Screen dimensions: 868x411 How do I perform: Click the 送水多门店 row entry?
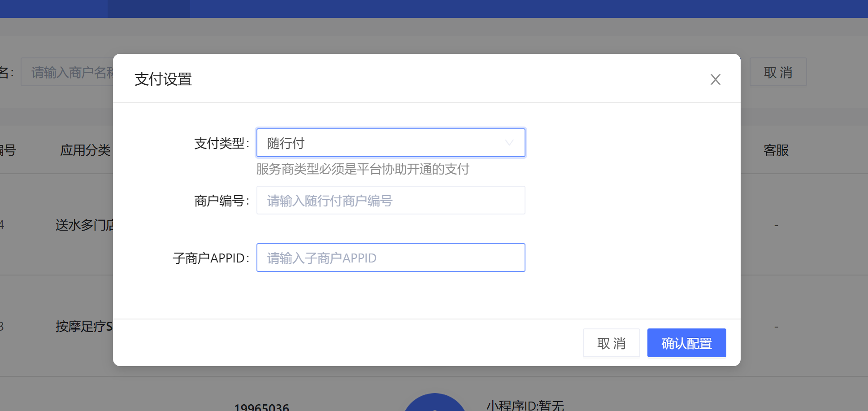click(84, 225)
